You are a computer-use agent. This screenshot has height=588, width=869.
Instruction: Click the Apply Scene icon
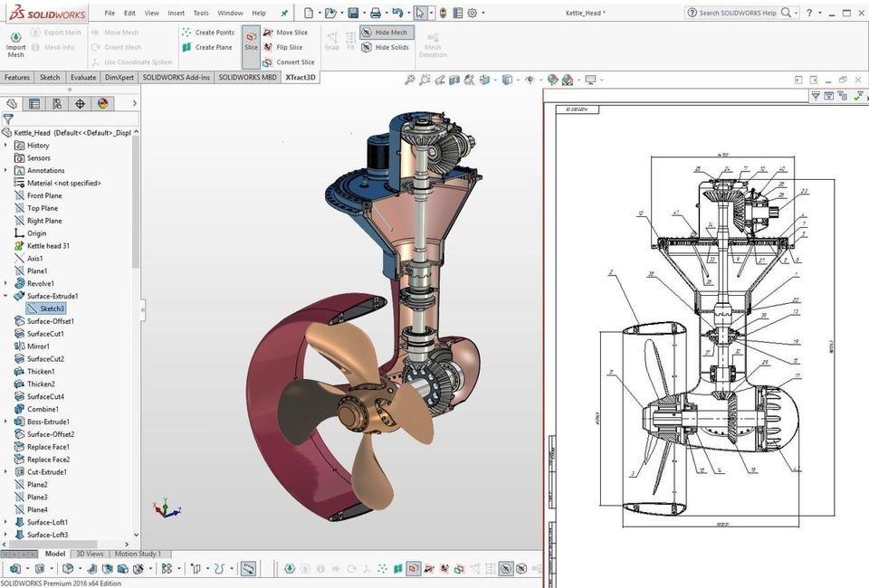[x=567, y=80]
